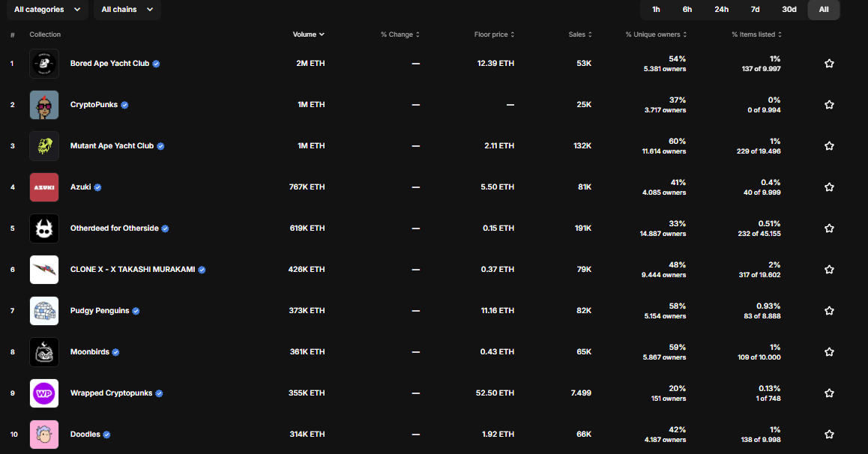Sort by Floor price column header

coord(494,34)
